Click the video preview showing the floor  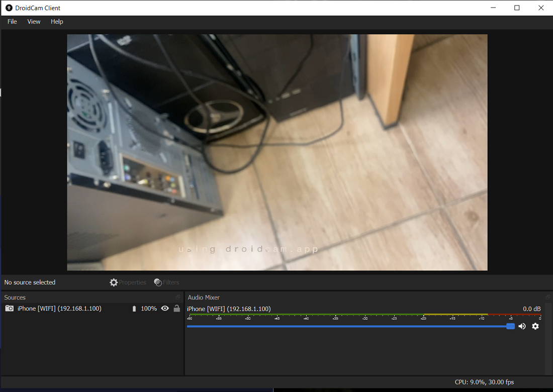[276, 152]
